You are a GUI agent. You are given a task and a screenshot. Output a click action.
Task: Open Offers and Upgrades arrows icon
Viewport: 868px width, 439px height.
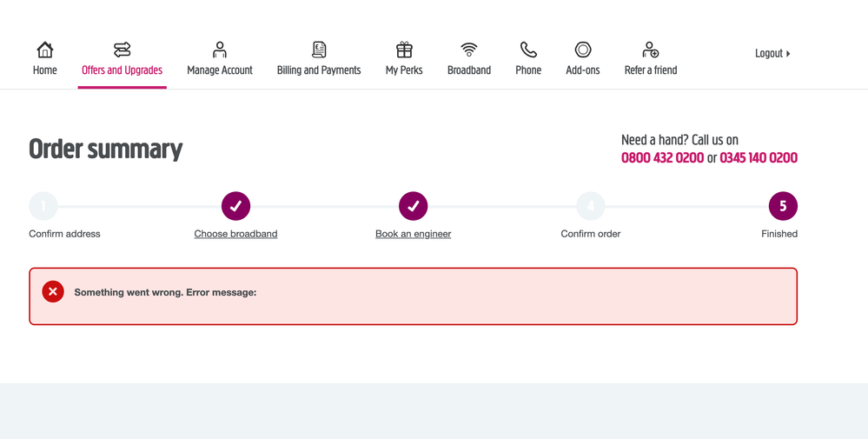point(122,50)
